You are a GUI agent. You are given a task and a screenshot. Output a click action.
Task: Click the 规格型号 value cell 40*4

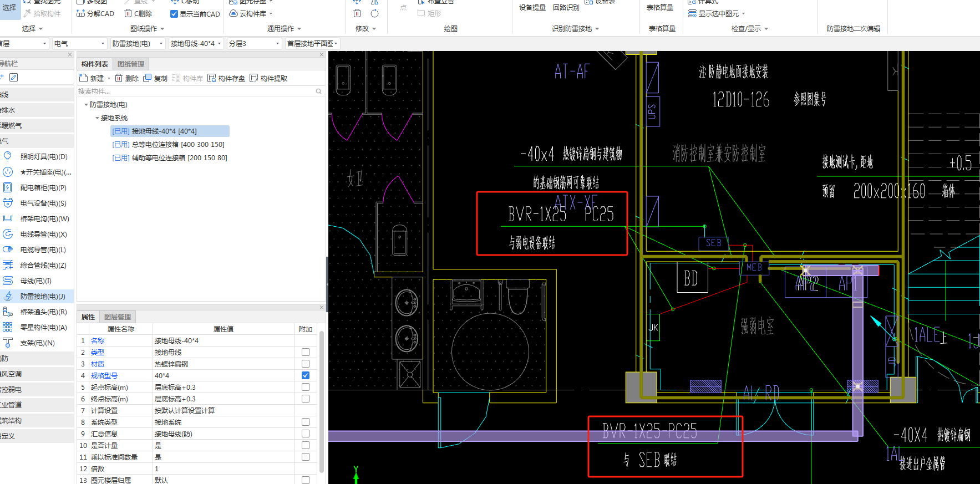pyautogui.click(x=223, y=375)
